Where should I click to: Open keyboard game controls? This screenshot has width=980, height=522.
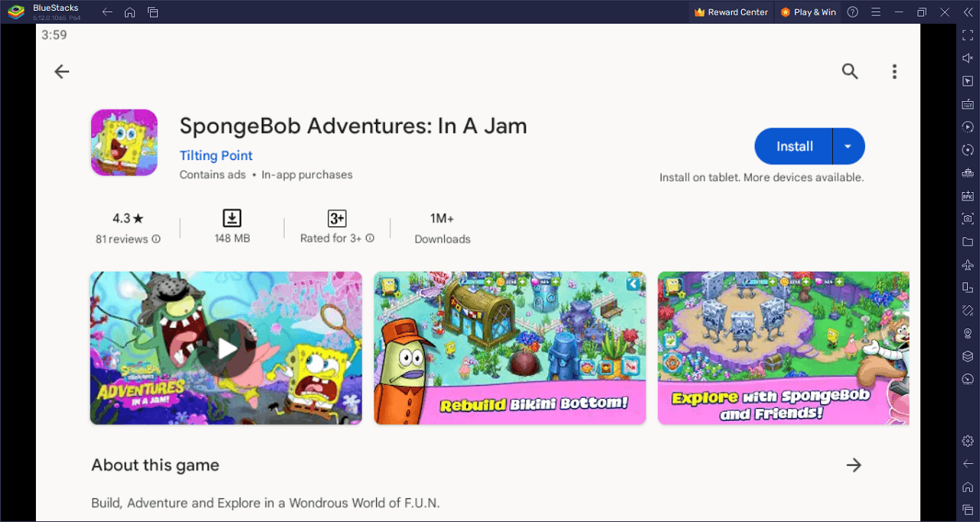(968, 104)
